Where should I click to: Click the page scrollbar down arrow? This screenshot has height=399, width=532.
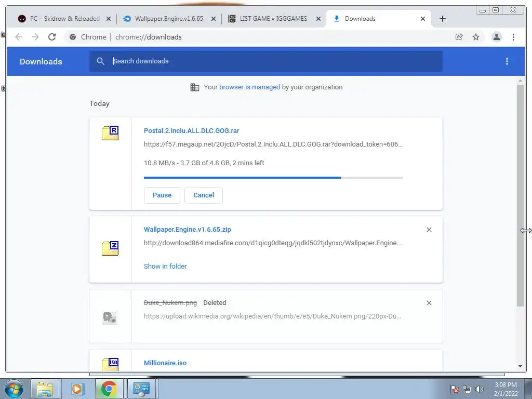coord(520,366)
